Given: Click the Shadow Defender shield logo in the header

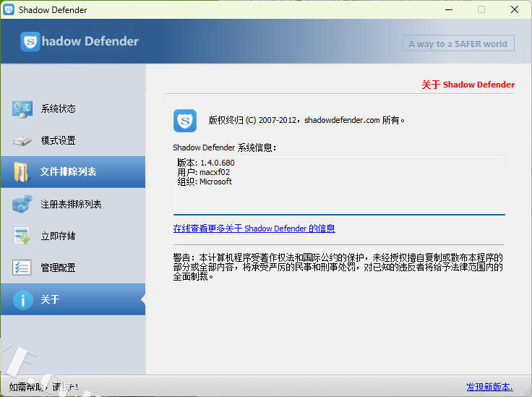Looking at the screenshot, I should 30,41.
